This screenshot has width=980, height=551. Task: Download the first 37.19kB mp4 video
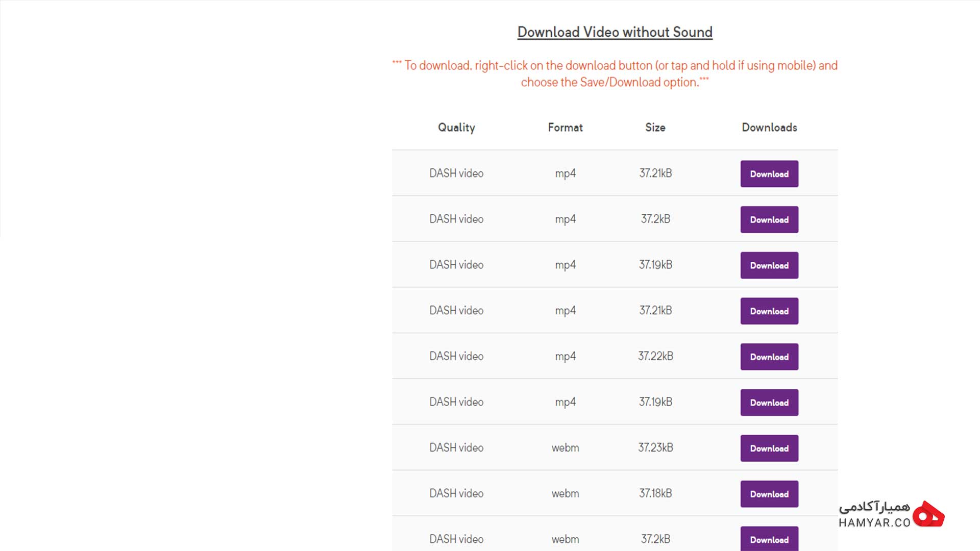tap(769, 265)
